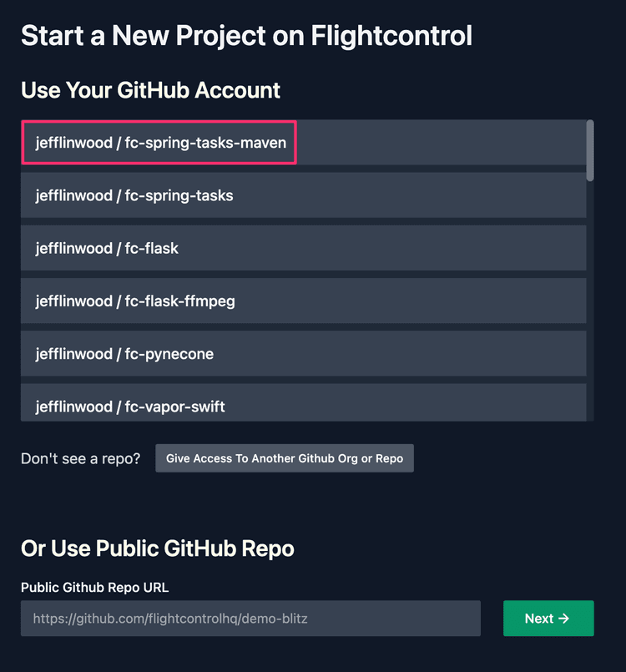Click the arrow icon inside the Next button

click(x=565, y=618)
